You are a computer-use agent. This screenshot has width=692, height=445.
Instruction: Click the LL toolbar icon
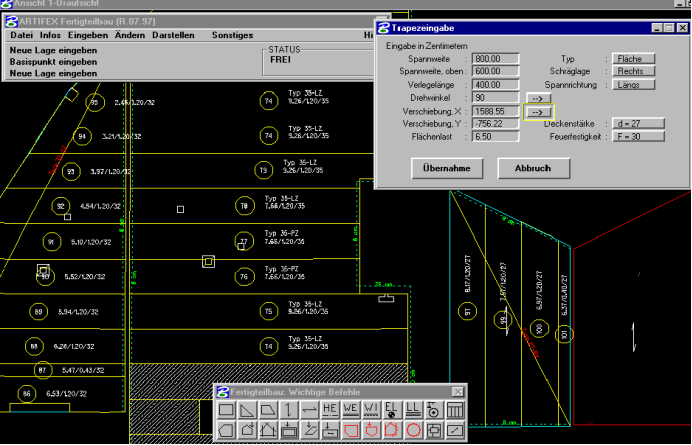(413, 410)
